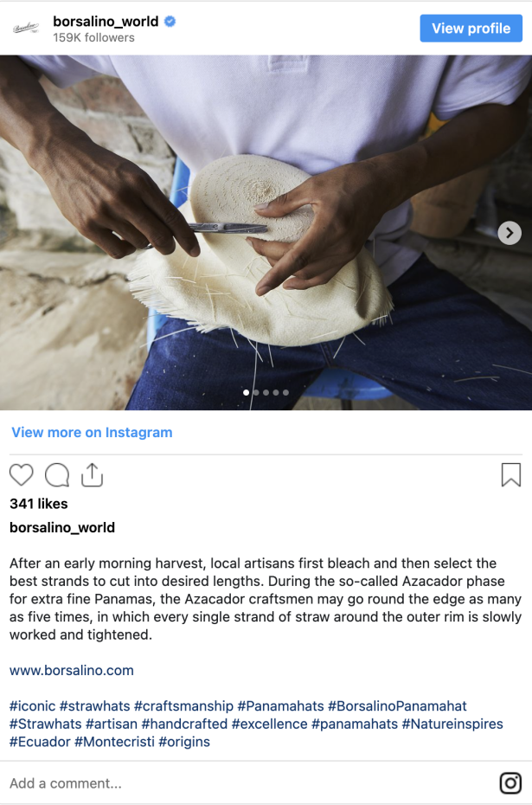Screen dimensions: 532x805
Task: Advance to next photo with the arrow chevron
Action: point(510,233)
